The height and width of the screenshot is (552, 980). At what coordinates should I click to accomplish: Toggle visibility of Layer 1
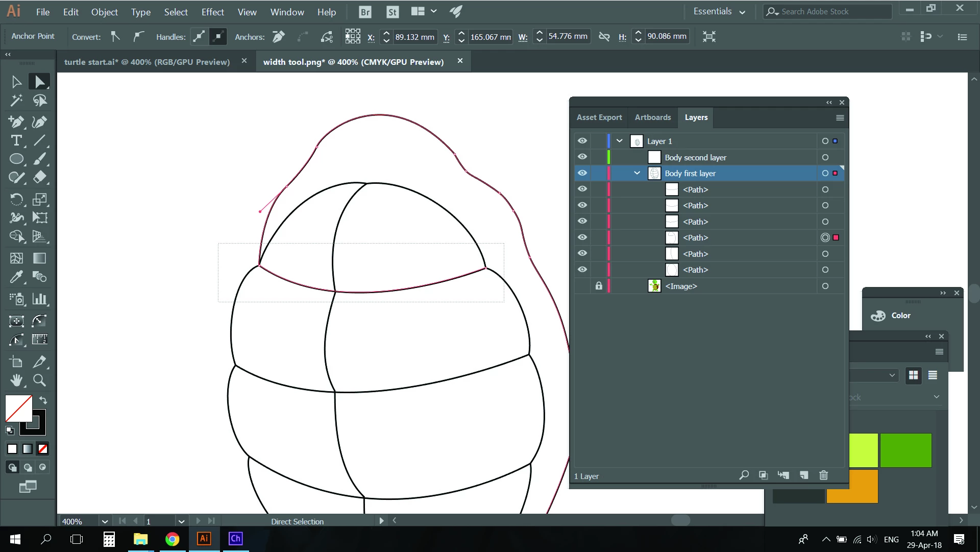(582, 141)
